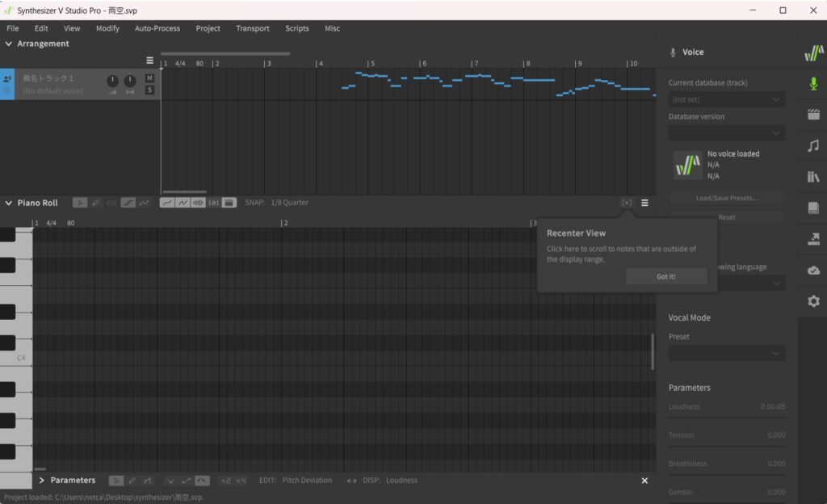Open the music note sidebar panel icon
This screenshot has height=504, width=827.
coord(813,145)
